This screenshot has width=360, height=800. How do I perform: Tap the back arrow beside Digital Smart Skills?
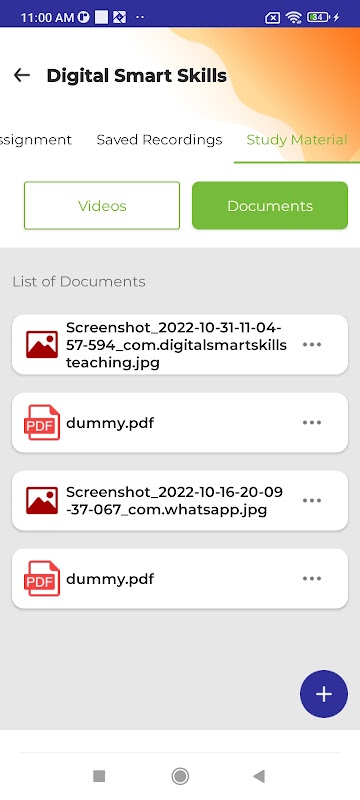21,76
